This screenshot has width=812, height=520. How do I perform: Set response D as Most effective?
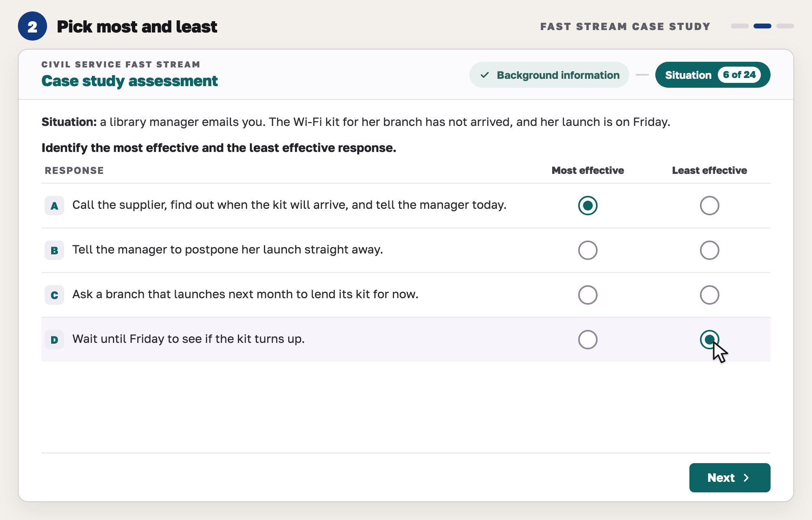coord(587,340)
